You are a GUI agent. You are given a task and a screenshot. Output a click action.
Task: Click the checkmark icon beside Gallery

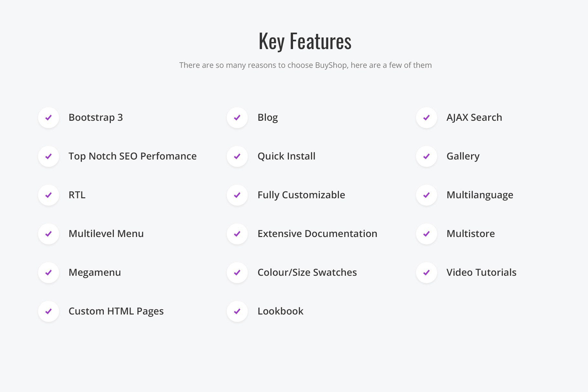(x=426, y=156)
